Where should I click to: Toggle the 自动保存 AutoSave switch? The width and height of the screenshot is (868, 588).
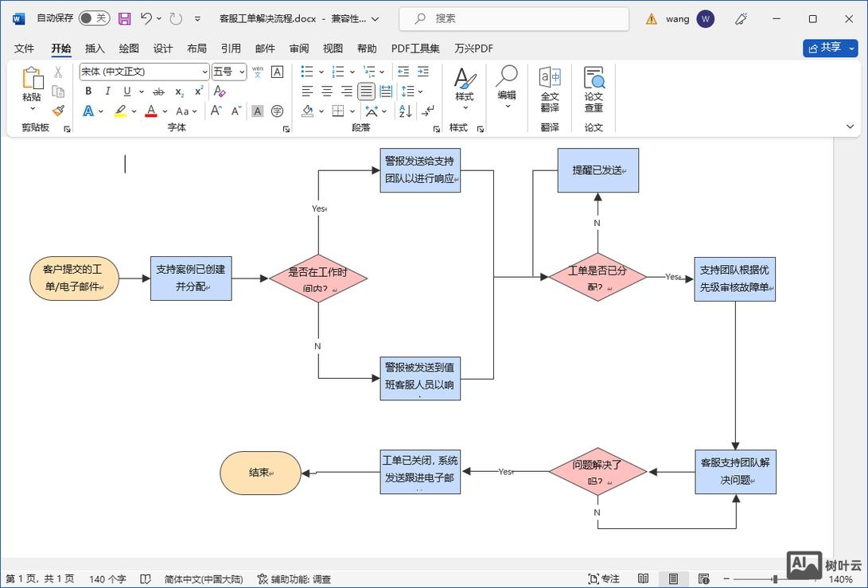click(94, 18)
